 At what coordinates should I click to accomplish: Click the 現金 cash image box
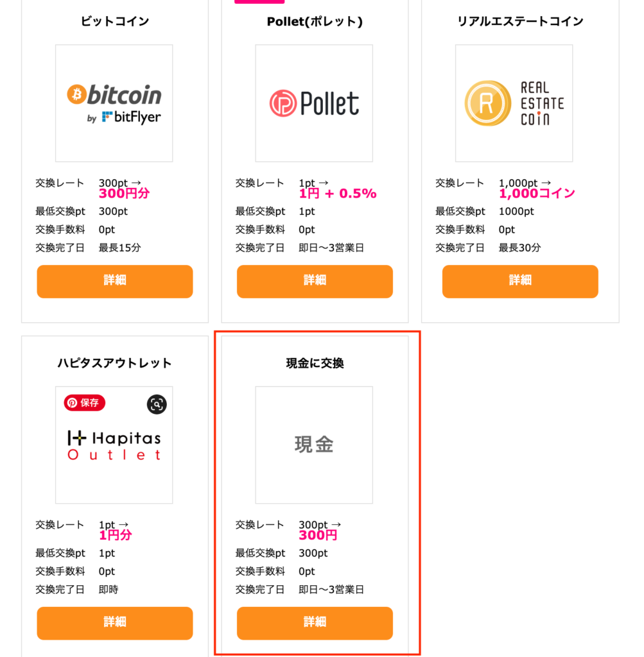[x=314, y=445]
